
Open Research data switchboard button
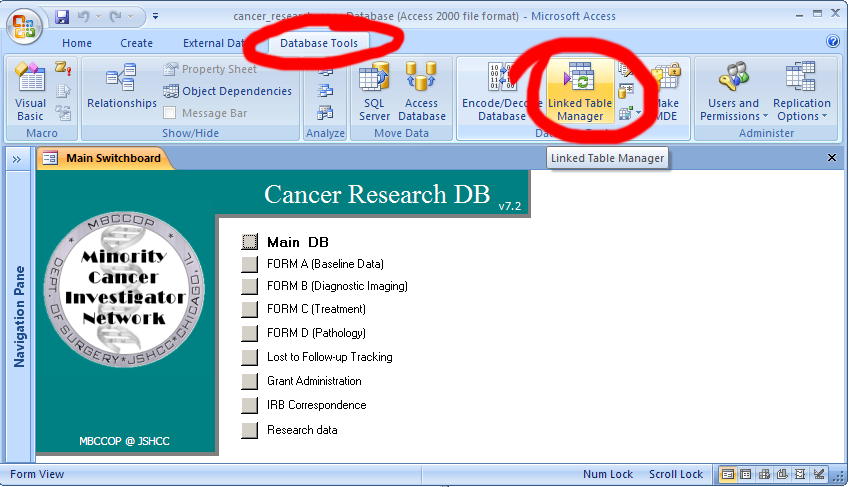tap(250, 430)
